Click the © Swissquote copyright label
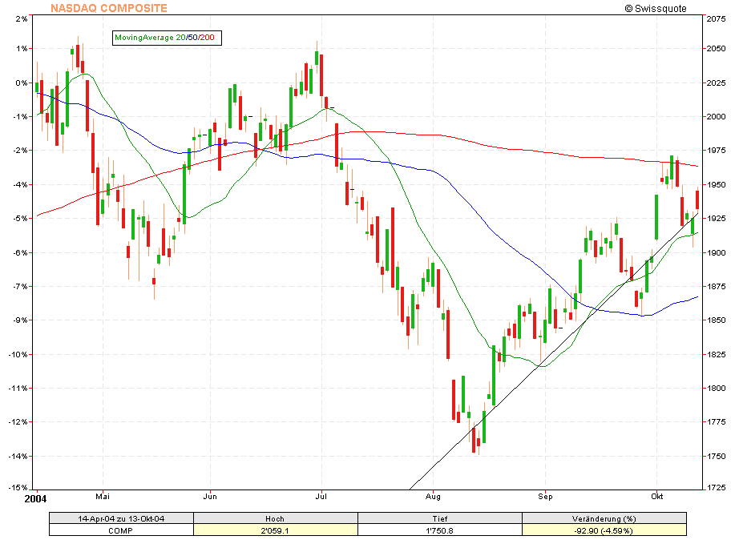The width and height of the screenshot is (735, 560). pos(656,9)
